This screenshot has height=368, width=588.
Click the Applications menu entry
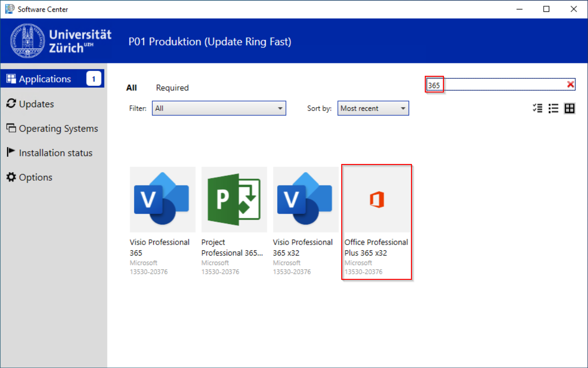[x=46, y=79]
